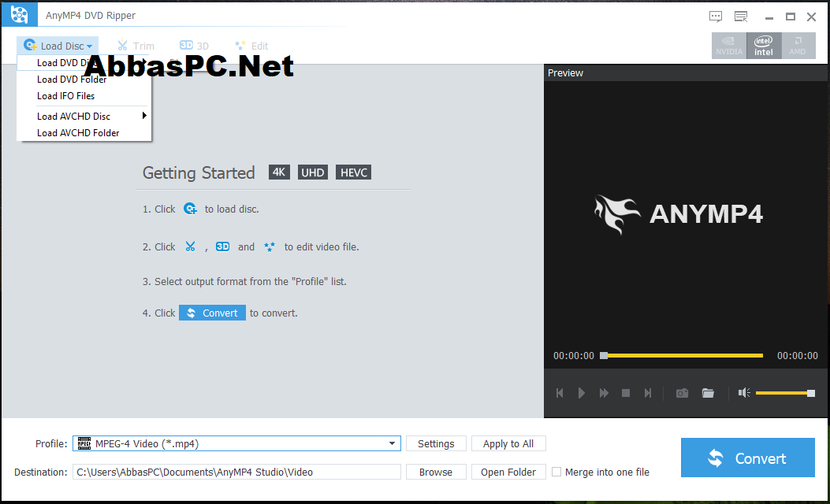Open the Settings button beside Profile
The image size is (830, 504).
(436, 443)
